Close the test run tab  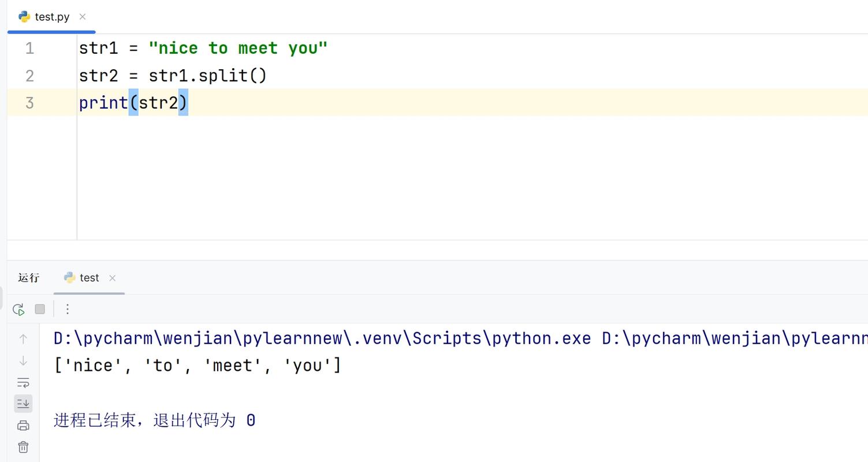click(x=113, y=278)
